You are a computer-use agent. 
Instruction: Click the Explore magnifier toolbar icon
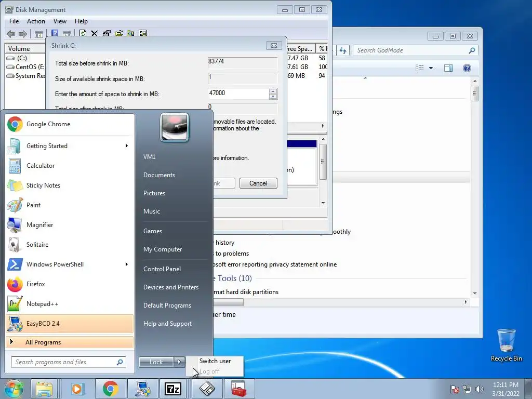tap(130, 33)
